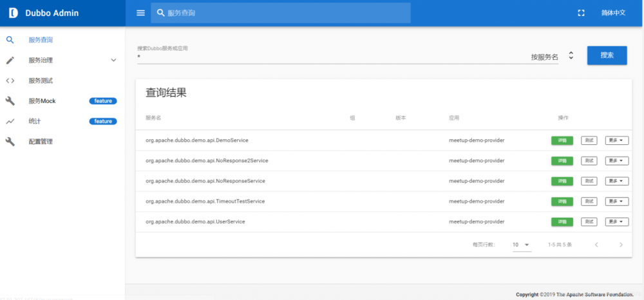Click the magnifier icon beside 服务查询 in the sidebar
This screenshot has height=300, width=644.
tap(10, 40)
